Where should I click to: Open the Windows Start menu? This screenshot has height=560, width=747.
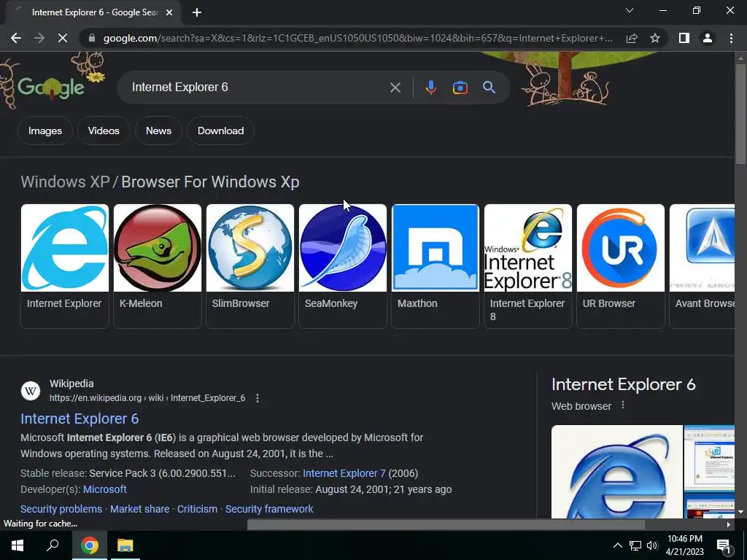coord(18,545)
